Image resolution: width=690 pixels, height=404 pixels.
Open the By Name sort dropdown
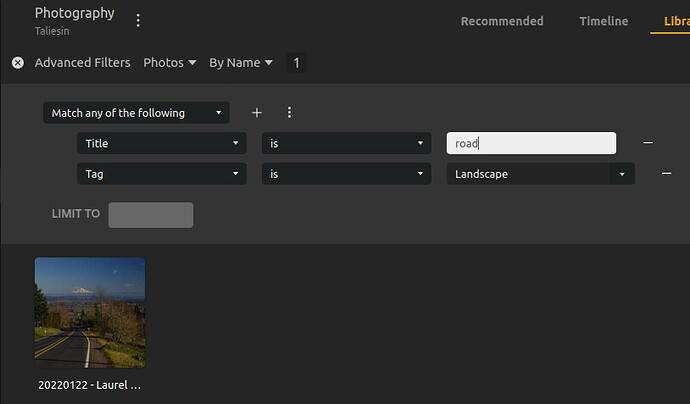pyautogui.click(x=240, y=62)
